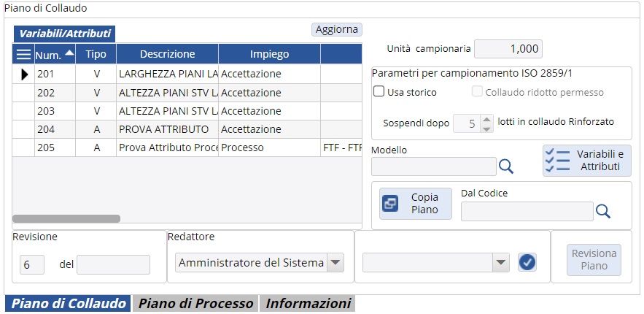Enable the Usa storico checkbox
Image resolution: width=644 pixels, height=314 pixels.
pos(379,92)
